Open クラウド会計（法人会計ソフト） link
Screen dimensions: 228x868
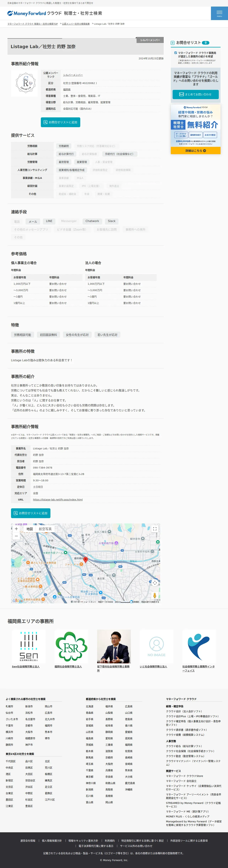tap(184, 711)
